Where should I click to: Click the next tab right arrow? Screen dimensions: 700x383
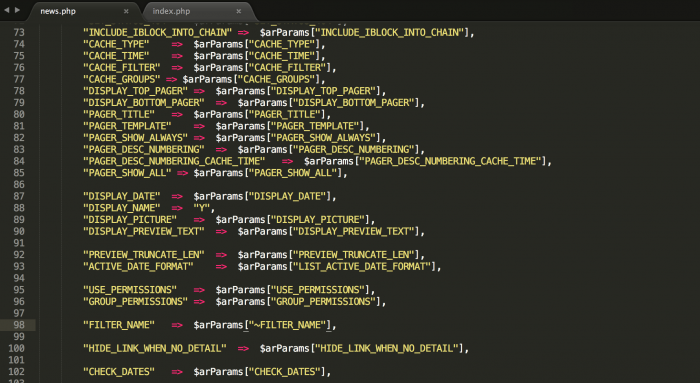(17, 10)
